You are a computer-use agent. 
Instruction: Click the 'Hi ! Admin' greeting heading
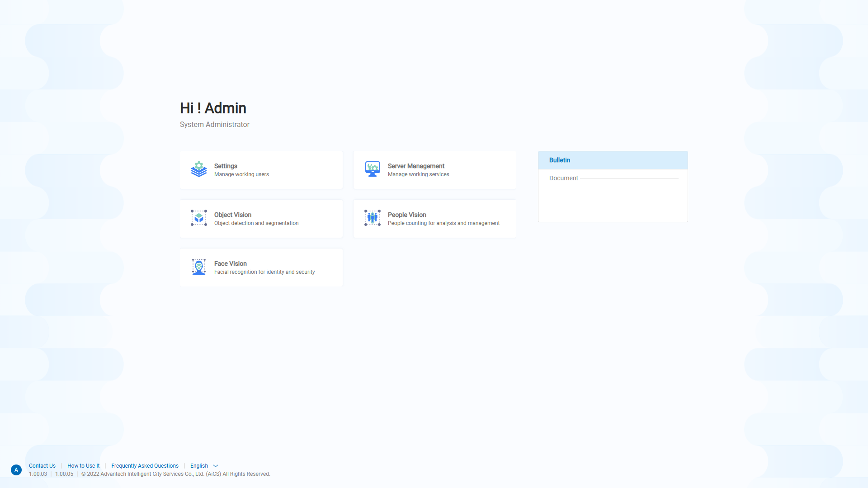coord(213,108)
